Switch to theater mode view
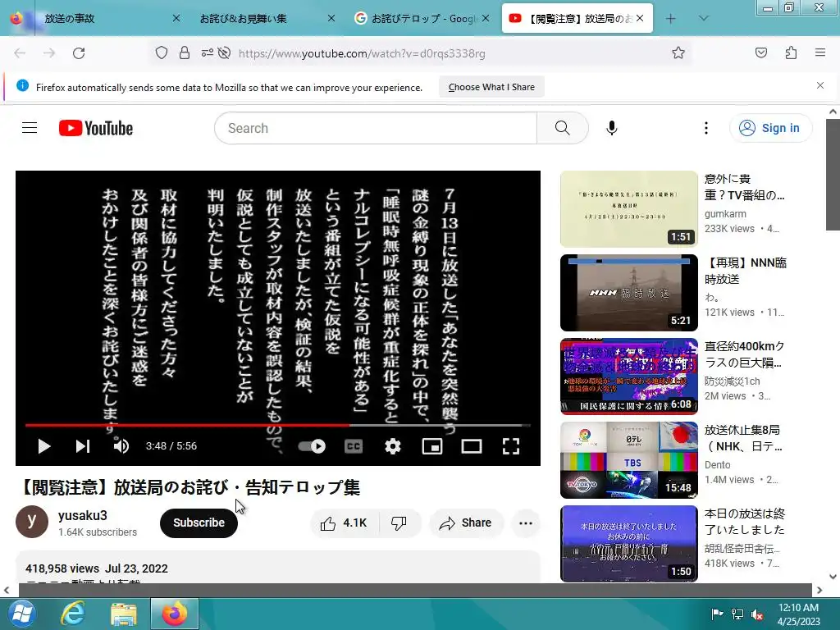 pos(472,446)
